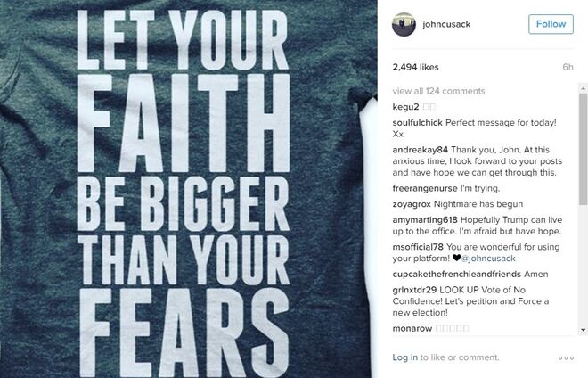Viewport: 588px width, 378px height.
Task: Open the faith t-shirt post image
Action: click(188, 189)
